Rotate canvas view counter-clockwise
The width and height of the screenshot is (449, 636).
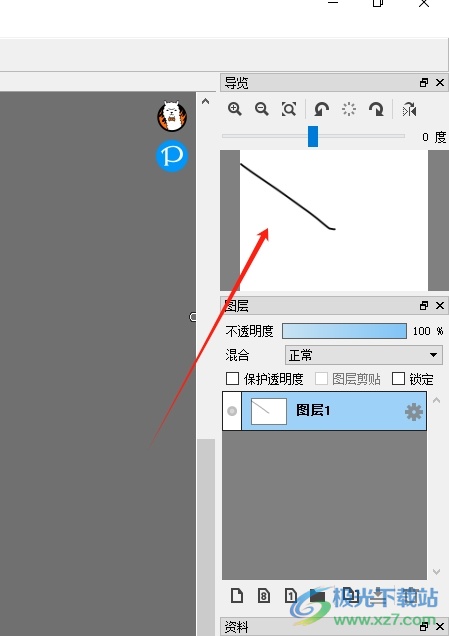click(322, 109)
